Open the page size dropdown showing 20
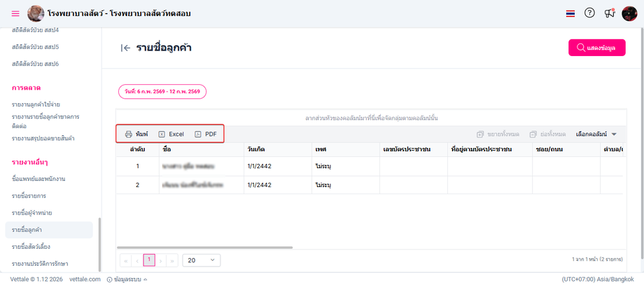Viewport: 644px width, 286px height. tap(202, 261)
